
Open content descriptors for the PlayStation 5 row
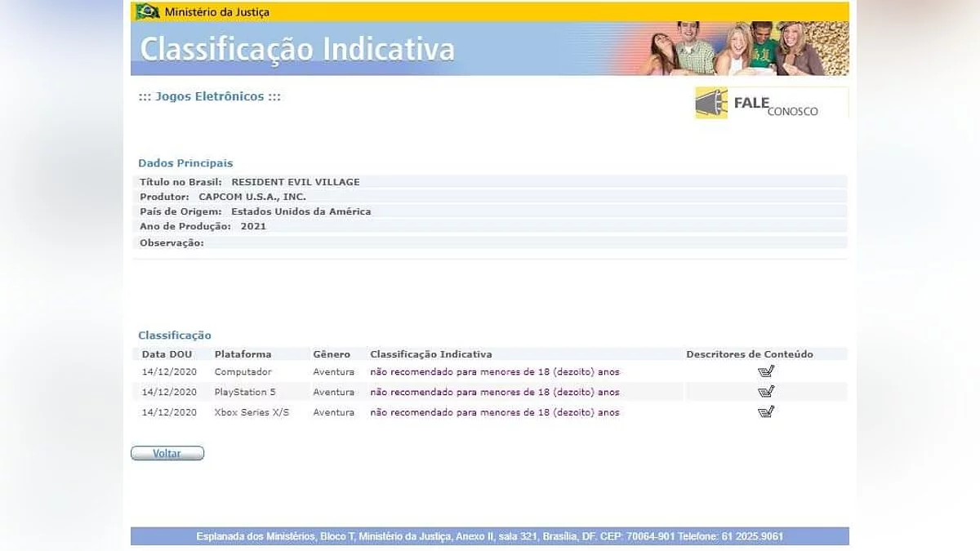[x=765, y=392]
